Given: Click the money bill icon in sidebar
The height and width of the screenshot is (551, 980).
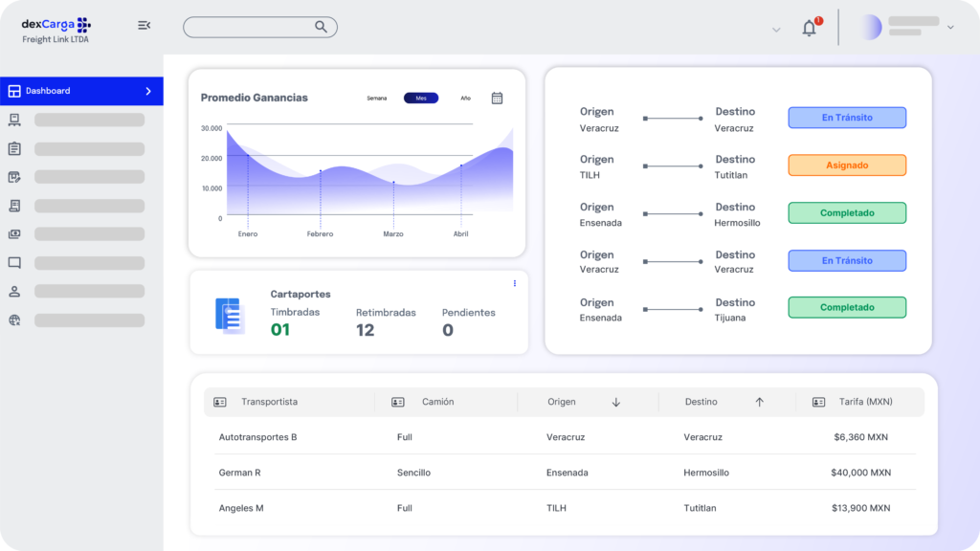Looking at the screenshot, I should 14,234.
